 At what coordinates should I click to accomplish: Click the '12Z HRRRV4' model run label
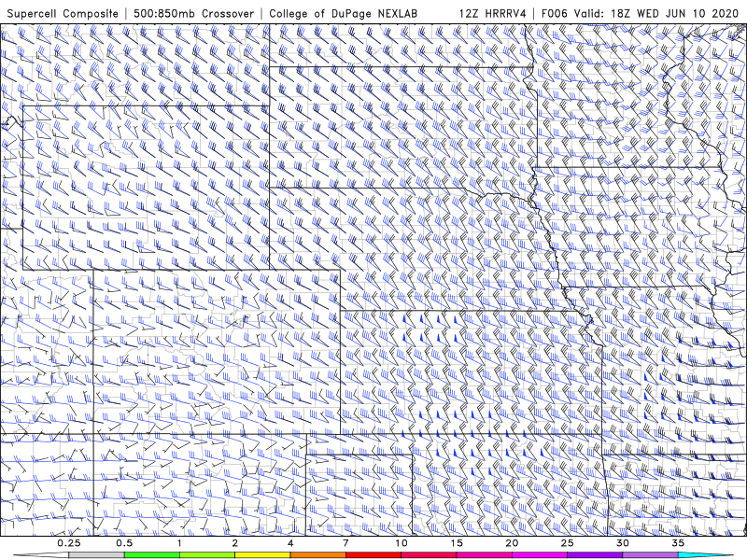[493, 13]
